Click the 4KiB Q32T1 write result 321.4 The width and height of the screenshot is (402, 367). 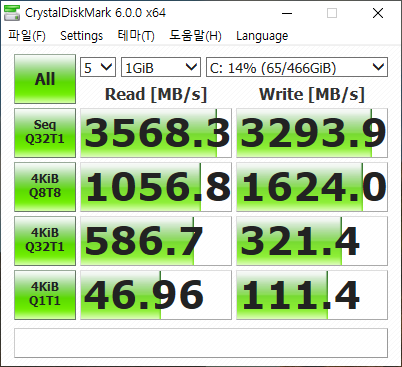click(312, 241)
